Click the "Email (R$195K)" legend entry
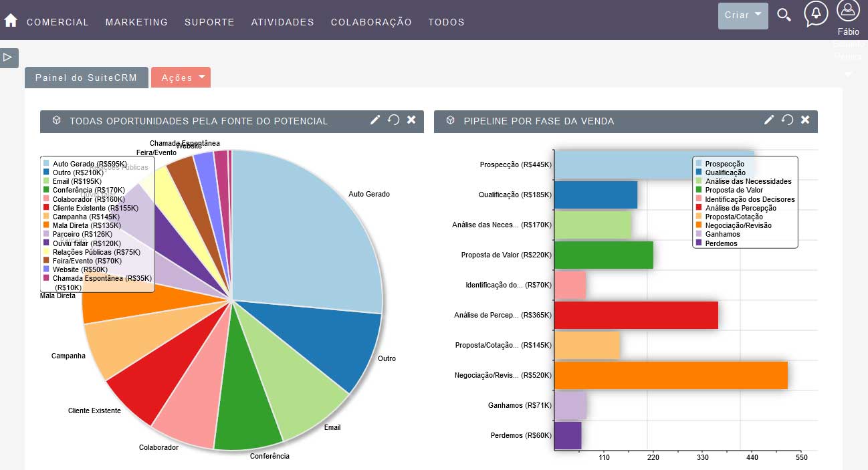 77,181
